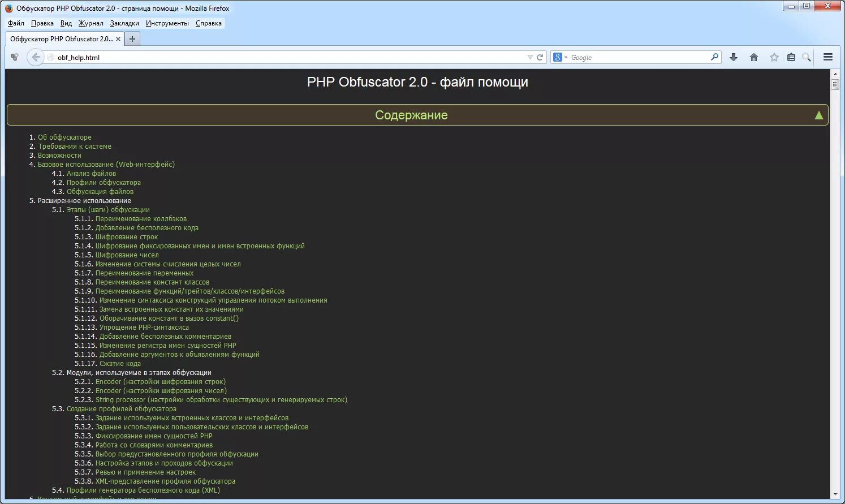Go to the Home page icon
Image resolution: width=845 pixels, height=504 pixels.
click(754, 57)
